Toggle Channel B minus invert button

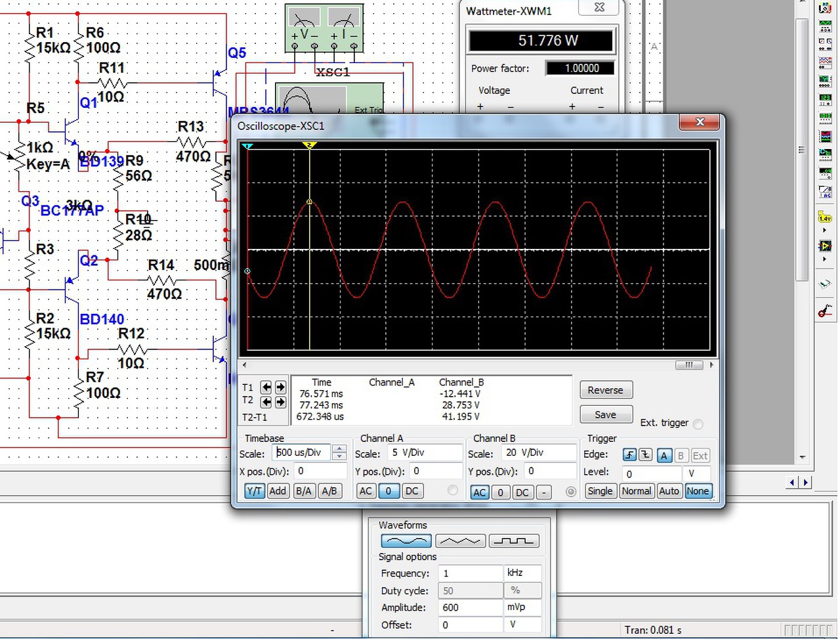(543, 493)
